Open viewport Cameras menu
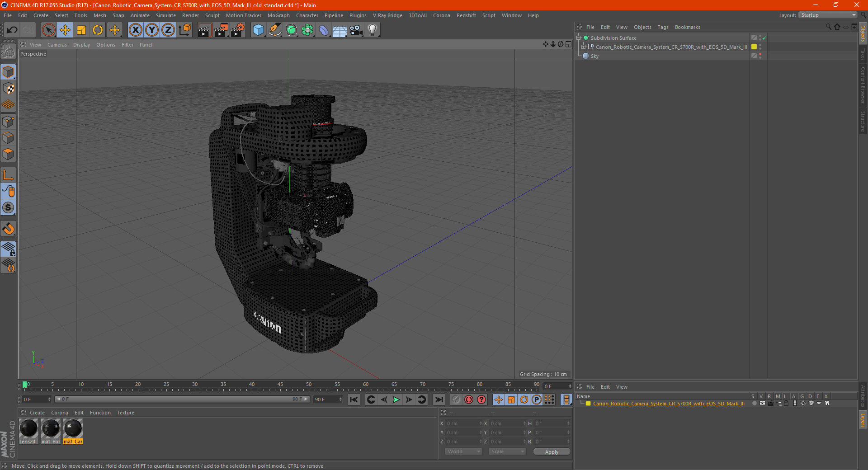The width and height of the screenshot is (868, 470). point(57,45)
